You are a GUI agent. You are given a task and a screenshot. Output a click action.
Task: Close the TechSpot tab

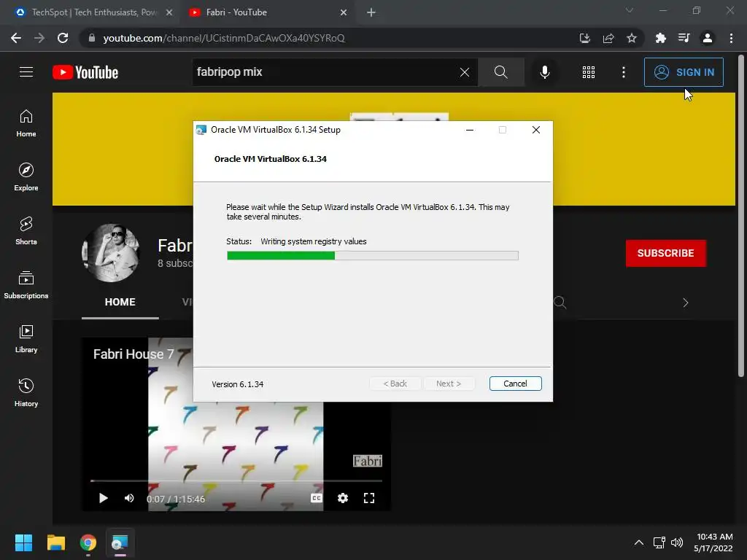click(169, 12)
